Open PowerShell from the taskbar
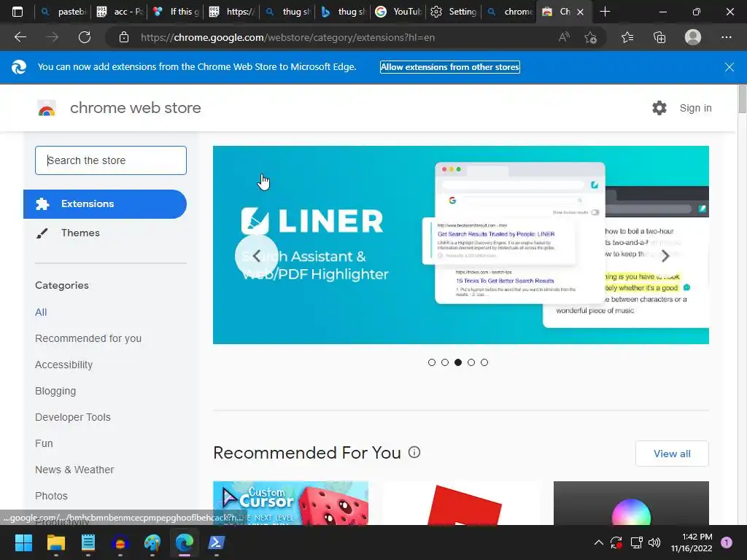The height and width of the screenshot is (560, 747). pos(217,542)
